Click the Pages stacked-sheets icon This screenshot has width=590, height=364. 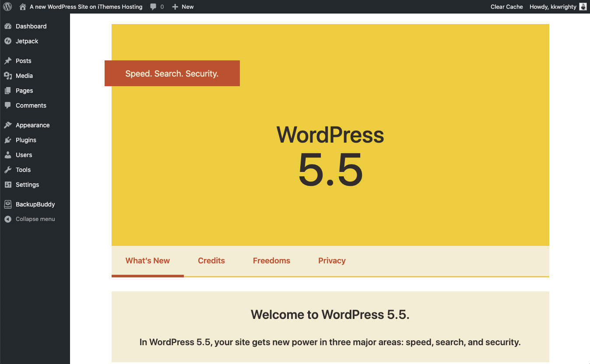point(8,91)
